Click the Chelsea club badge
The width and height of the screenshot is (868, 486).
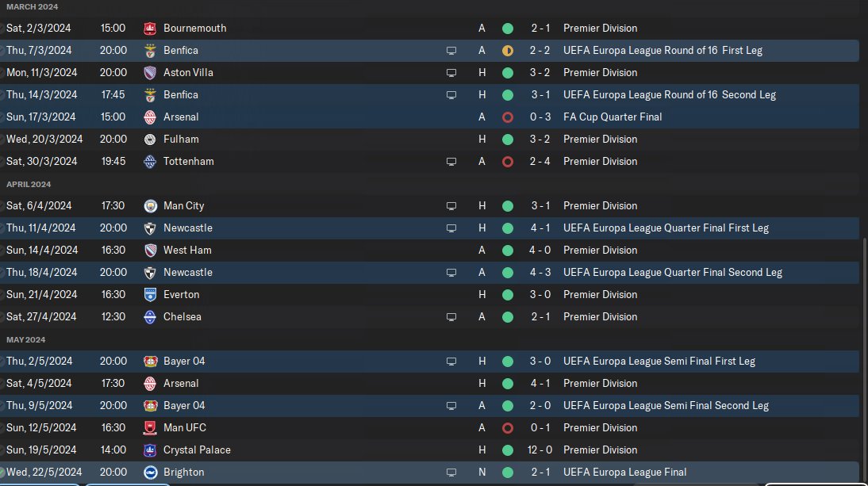(150, 316)
